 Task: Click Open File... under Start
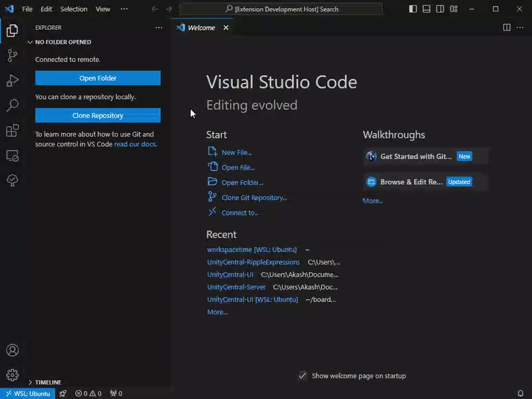[x=238, y=168]
